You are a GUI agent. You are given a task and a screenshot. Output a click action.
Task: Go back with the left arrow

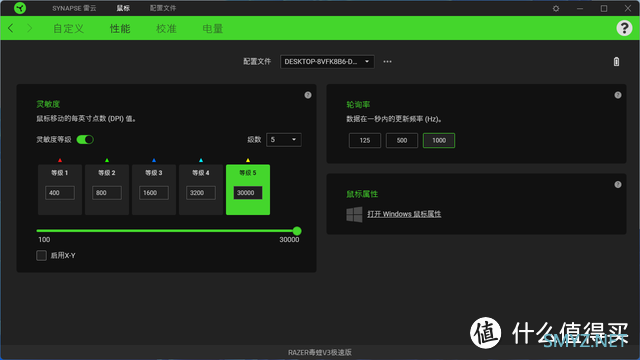(11, 28)
